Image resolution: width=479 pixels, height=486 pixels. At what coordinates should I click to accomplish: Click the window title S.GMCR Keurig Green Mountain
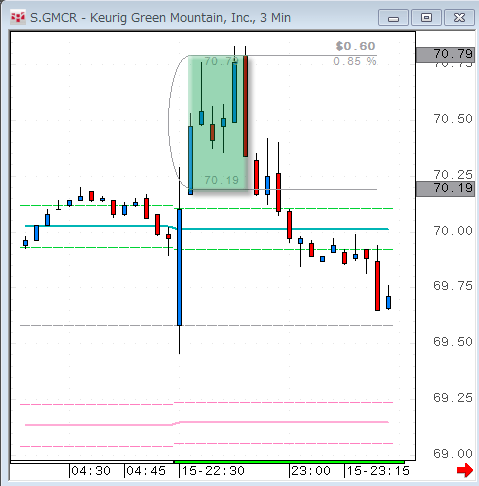tap(160, 18)
